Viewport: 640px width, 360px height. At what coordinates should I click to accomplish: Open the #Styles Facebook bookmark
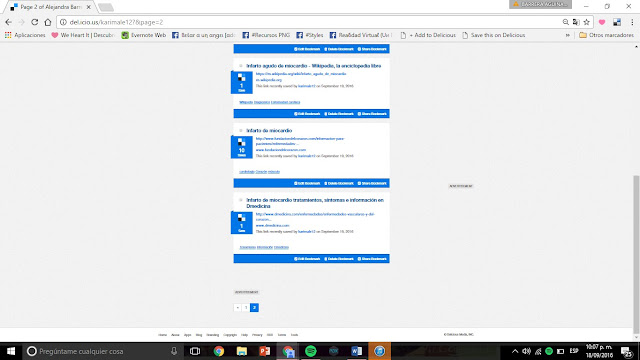tap(310, 35)
